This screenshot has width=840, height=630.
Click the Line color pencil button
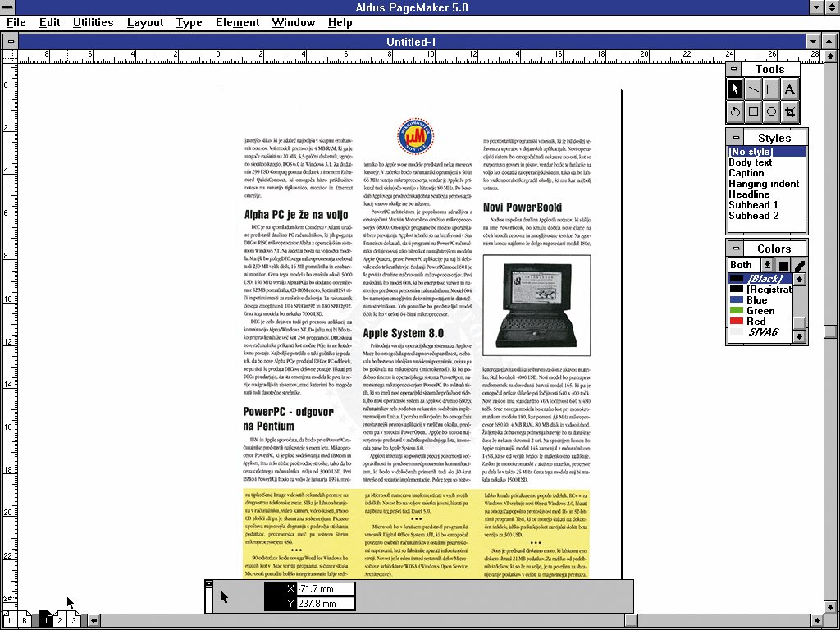pyautogui.click(x=799, y=265)
